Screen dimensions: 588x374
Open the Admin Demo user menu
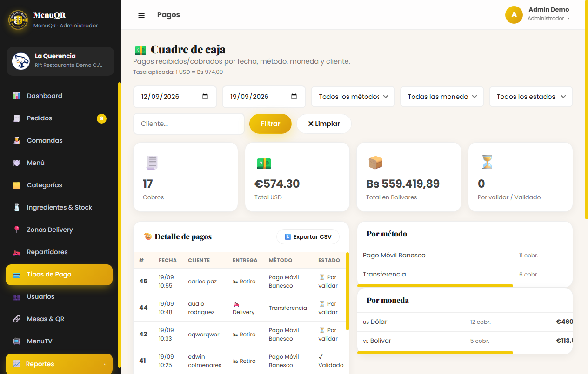(538, 14)
